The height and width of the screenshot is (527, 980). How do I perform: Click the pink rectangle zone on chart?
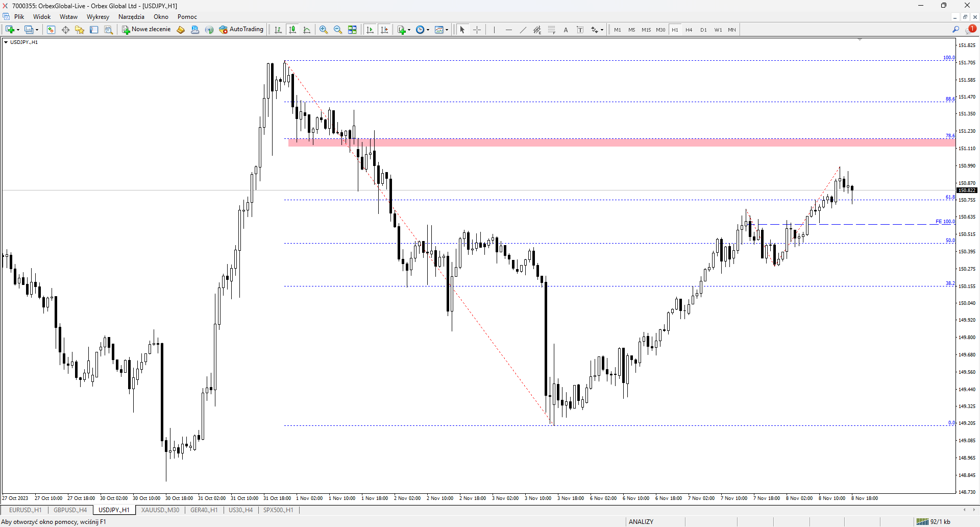click(621, 142)
